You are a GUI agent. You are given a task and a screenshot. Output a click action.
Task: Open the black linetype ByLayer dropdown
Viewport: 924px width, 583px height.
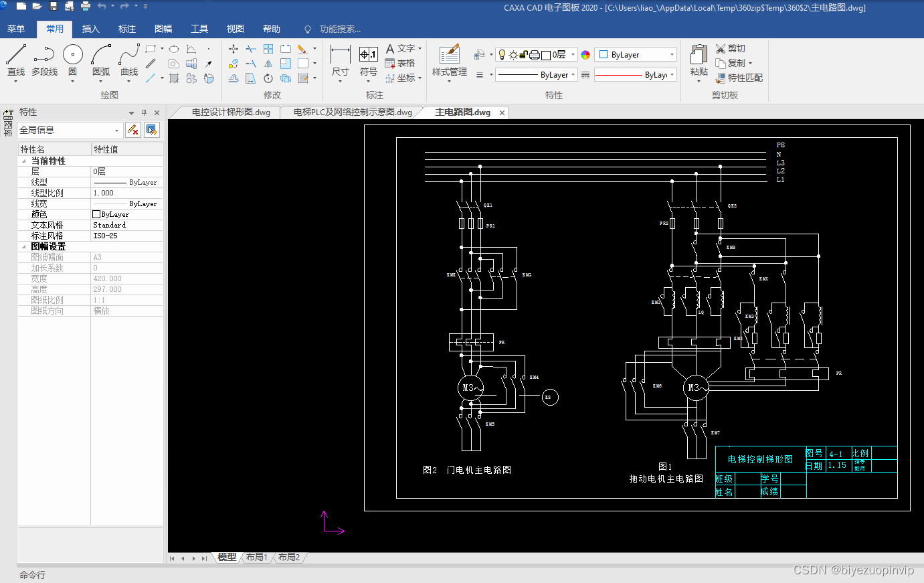(x=537, y=75)
